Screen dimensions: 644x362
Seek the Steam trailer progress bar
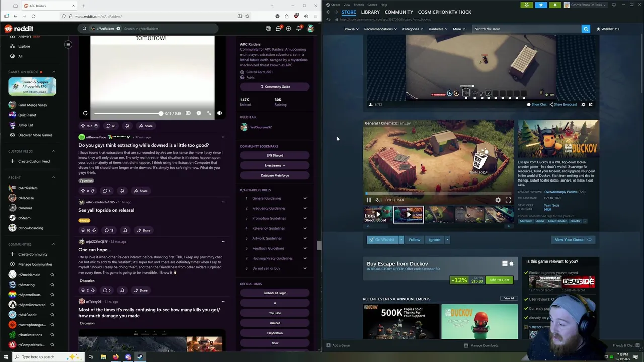pos(438,193)
